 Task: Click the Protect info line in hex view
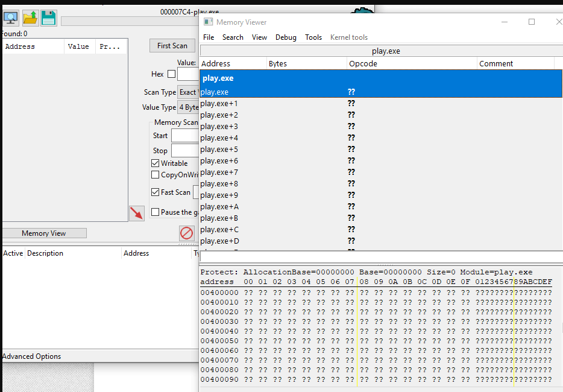click(366, 272)
